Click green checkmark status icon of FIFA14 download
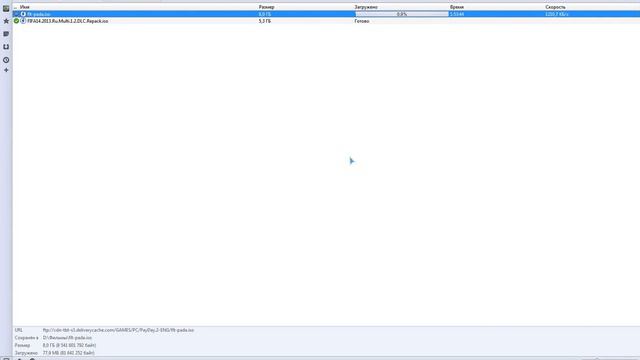 [x=16, y=21]
